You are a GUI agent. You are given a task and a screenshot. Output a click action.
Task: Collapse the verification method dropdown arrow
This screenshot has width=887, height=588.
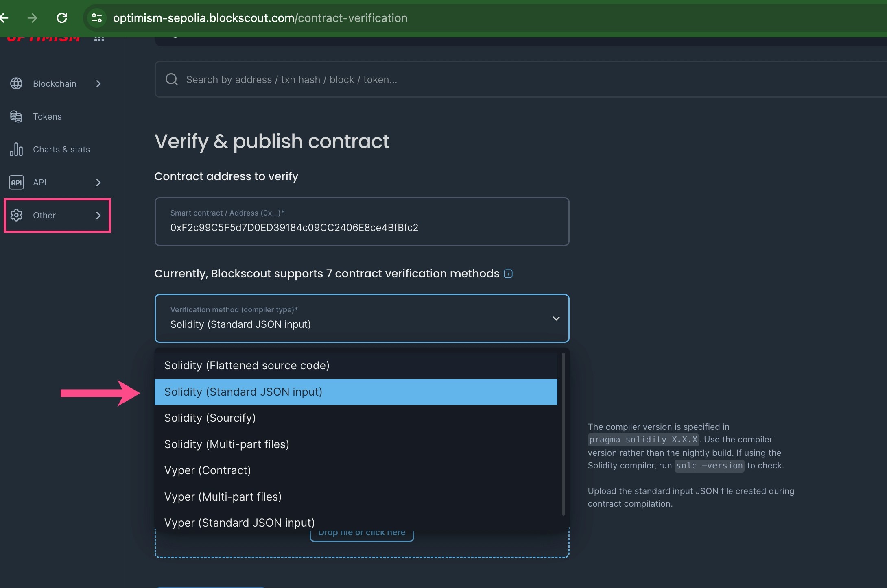click(x=556, y=318)
